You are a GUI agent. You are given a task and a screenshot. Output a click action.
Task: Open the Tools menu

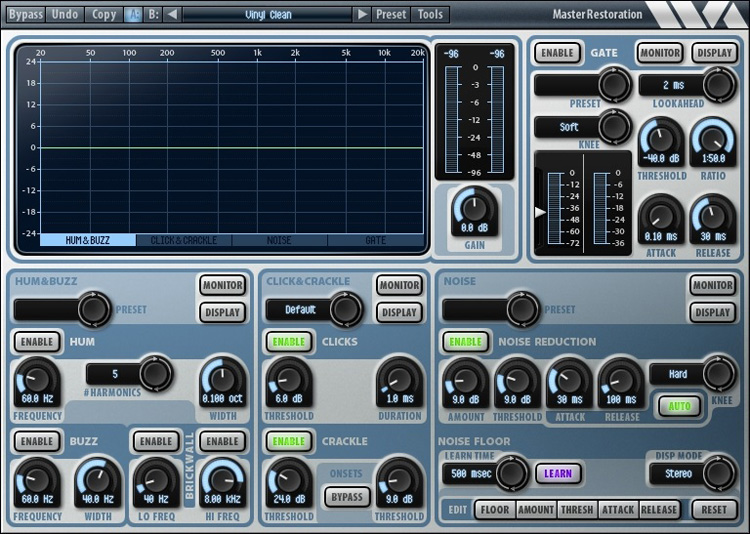pyautogui.click(x=430, y=14)
